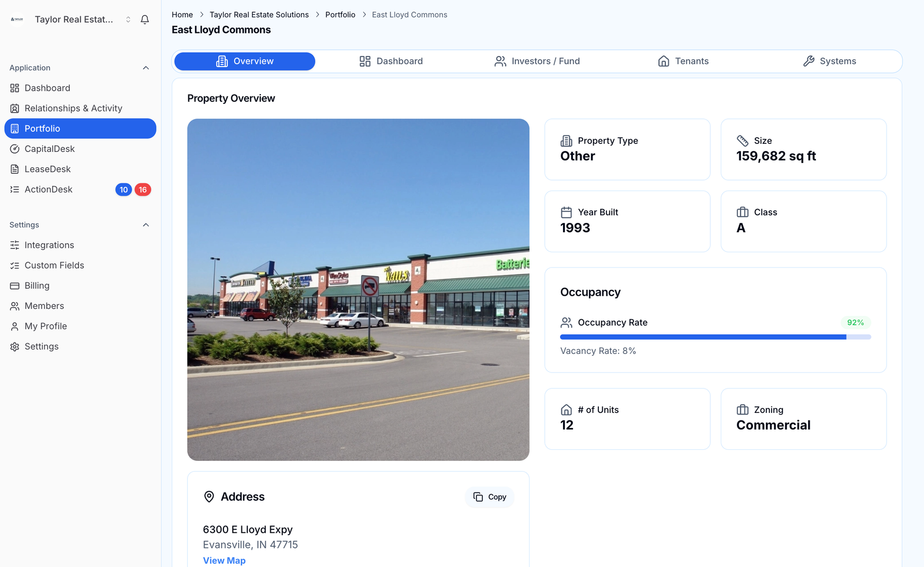Click the Settings gear in sidebar
The width and height of the screenshot is (924, 567).
[x=15, y=346]
